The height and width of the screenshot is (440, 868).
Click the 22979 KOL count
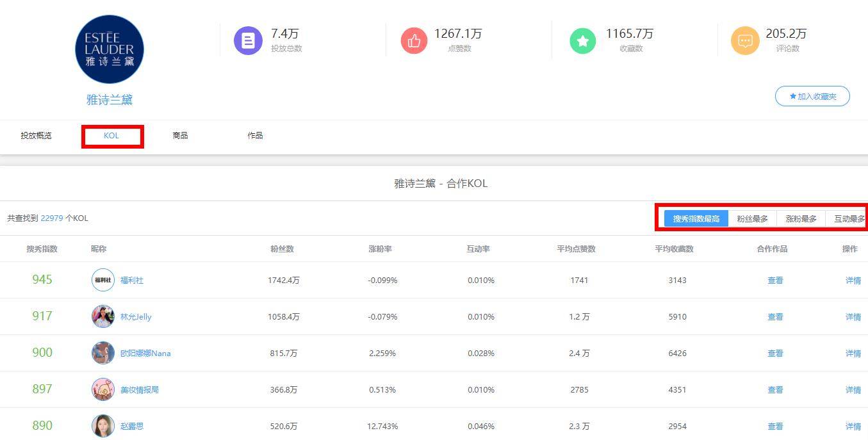coord(52,218)
